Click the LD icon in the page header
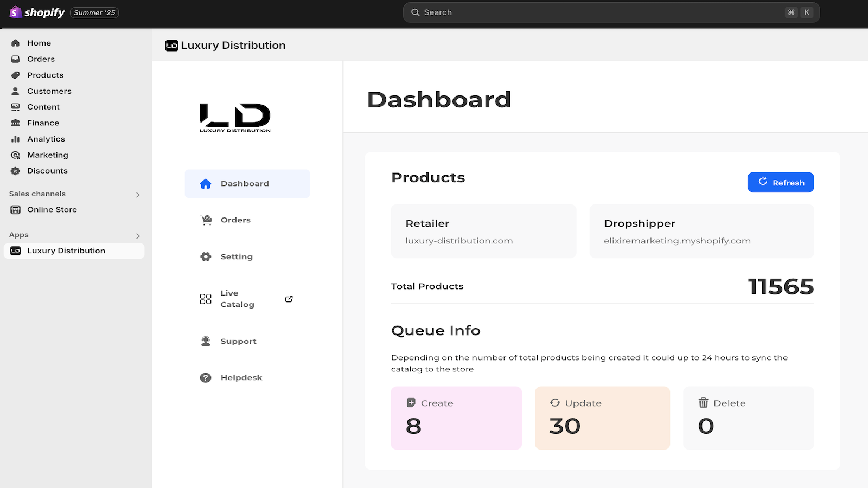This screenshot has height=488, width=868. 171,46
